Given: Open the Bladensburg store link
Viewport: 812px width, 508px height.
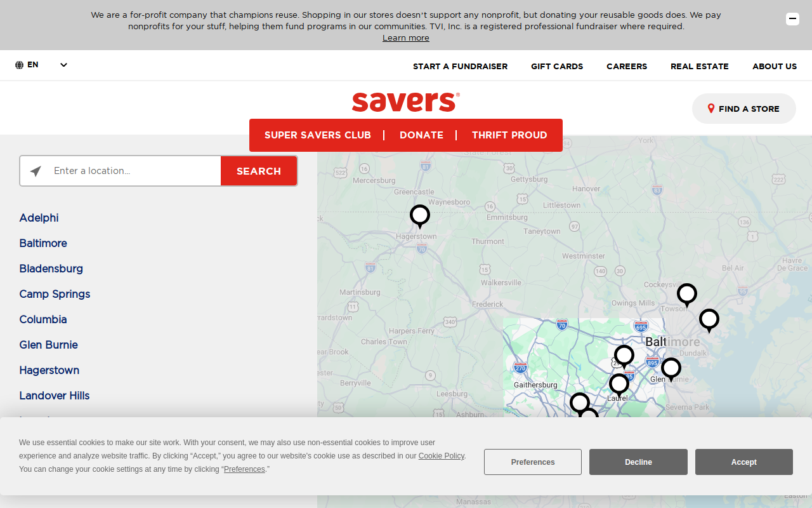Looking at the screenshot, I should 51,269.
